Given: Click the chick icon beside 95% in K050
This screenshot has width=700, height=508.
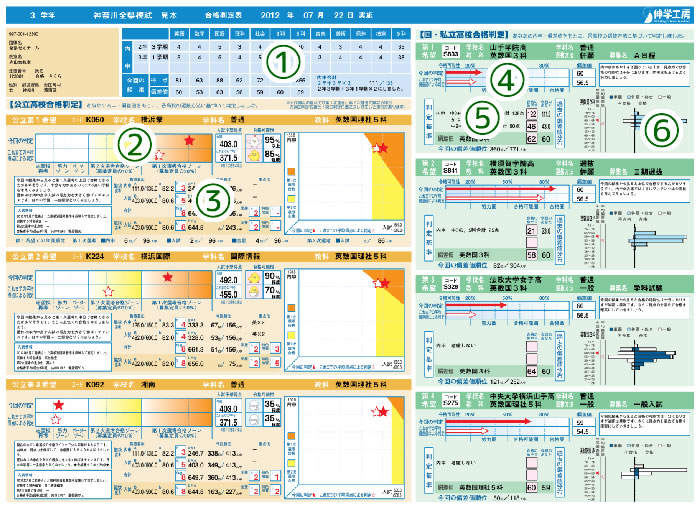Looking at the screenshot, I should (254, 142).
